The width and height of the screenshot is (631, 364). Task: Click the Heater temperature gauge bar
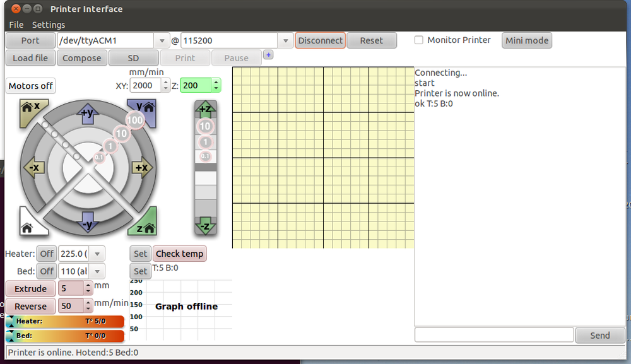click(x=65, y=321)
